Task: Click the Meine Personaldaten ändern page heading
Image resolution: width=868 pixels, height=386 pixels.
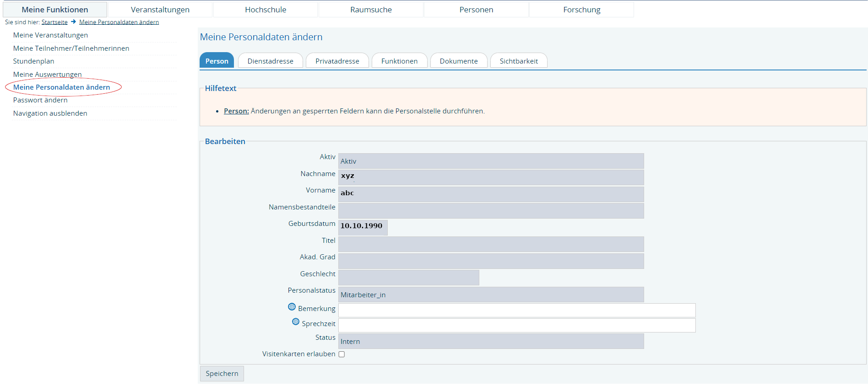Action: (261, 37)
